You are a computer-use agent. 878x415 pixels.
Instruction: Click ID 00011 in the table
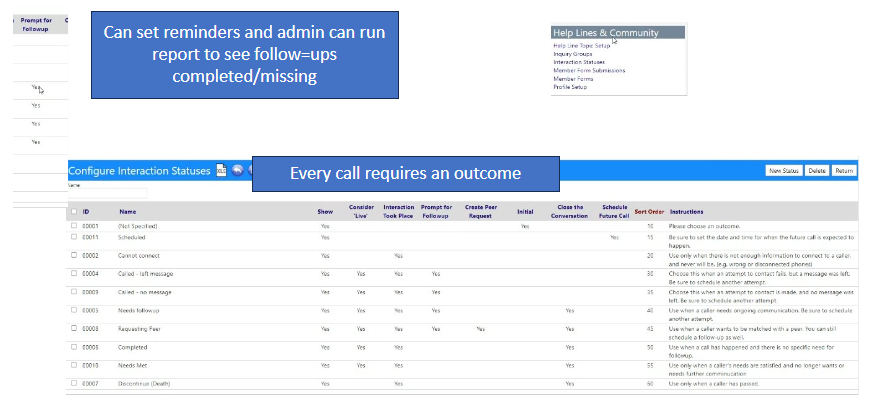click(90, 237)
